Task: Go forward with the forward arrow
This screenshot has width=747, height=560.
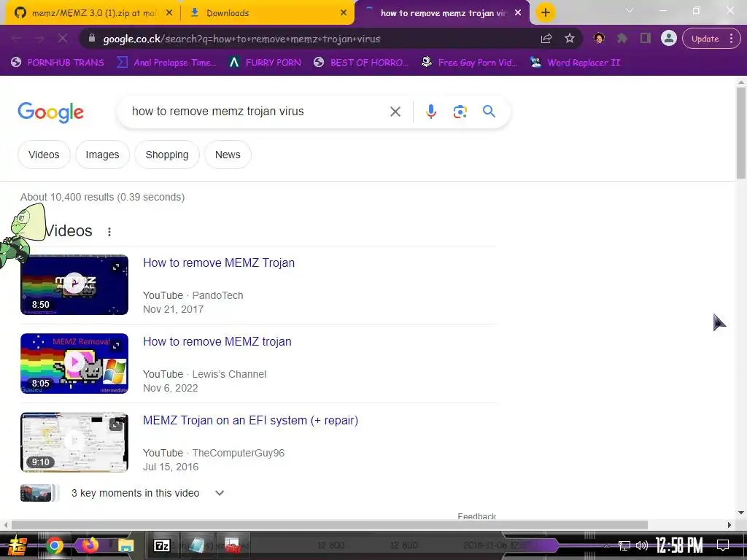Action: pyautogui.click(x=39, y=39)
